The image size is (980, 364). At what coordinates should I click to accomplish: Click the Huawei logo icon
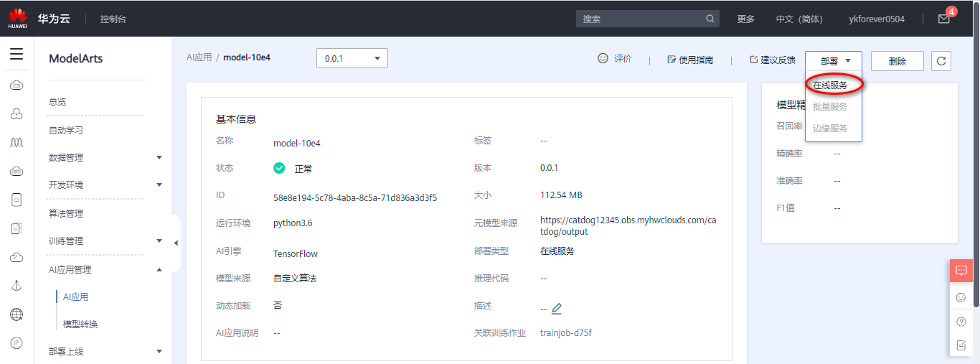pyautogui.click(x=17, y=18)
